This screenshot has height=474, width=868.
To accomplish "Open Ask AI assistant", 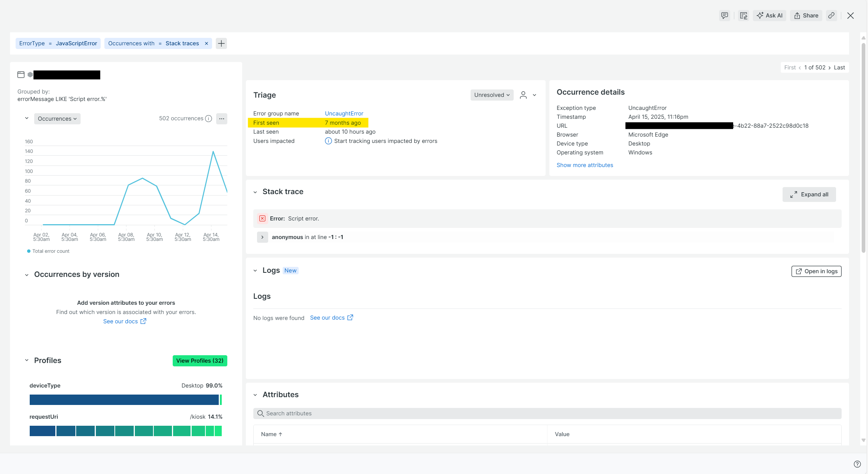I will (x=770, y=16).
